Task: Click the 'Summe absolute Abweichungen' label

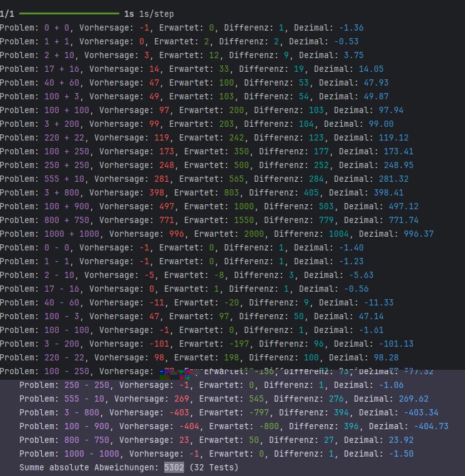Action: [x=89, y=467]
